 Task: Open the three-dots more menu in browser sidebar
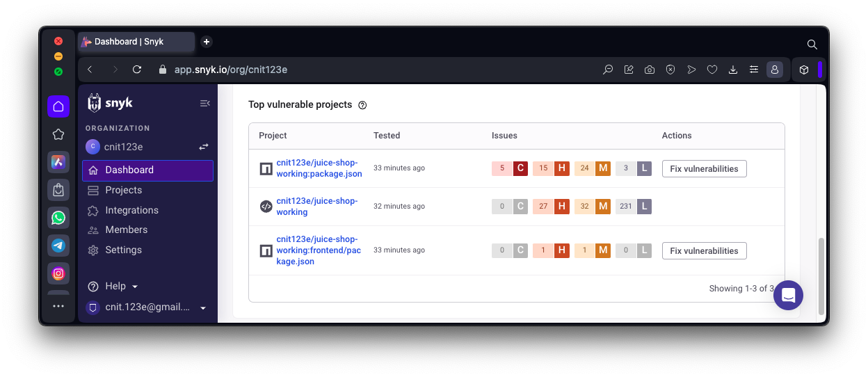tap(58, 307)
